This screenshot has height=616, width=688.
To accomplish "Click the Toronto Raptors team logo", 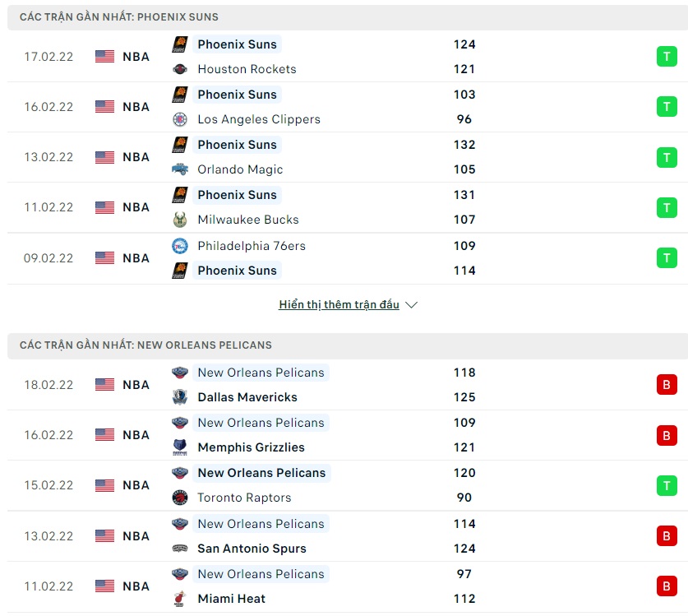I will pyautogui.click(x=180, y=498).
